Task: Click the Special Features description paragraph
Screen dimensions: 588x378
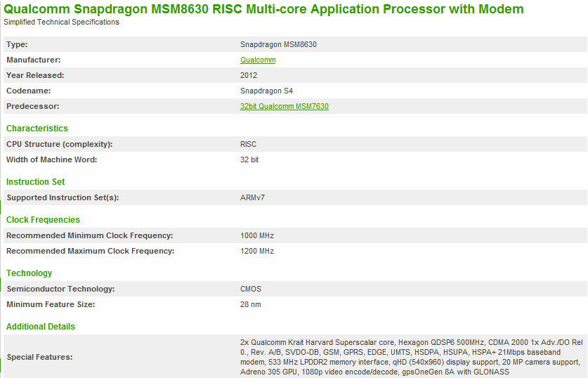Action: point(412,357)
